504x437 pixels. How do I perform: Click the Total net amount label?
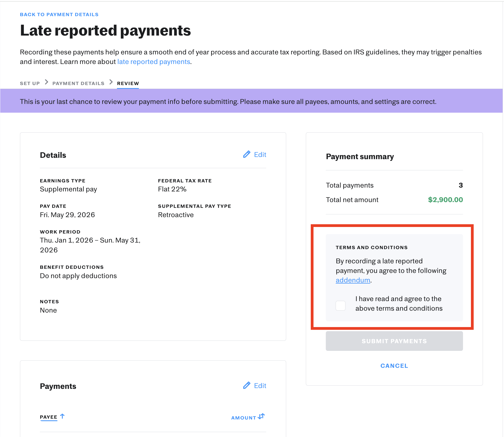[x=352, y=200]
